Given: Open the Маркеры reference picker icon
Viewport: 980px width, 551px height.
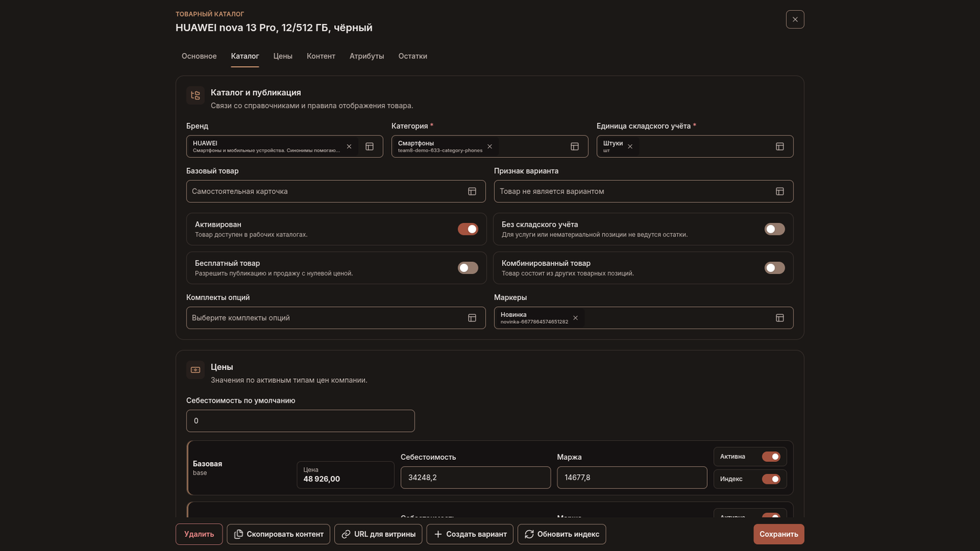Looking at the screenshot, I should coord(780,318).
